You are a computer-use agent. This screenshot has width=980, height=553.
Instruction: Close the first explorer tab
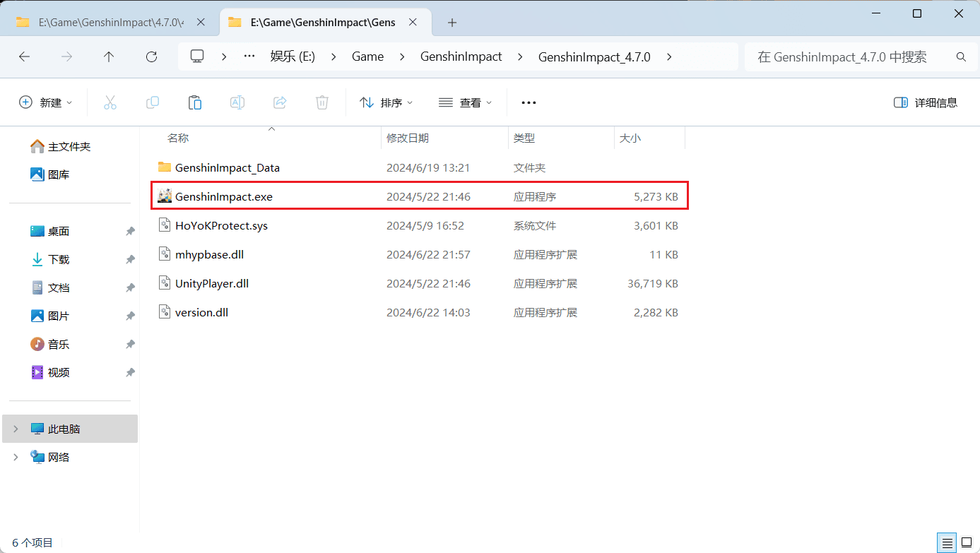pos(201,23)
